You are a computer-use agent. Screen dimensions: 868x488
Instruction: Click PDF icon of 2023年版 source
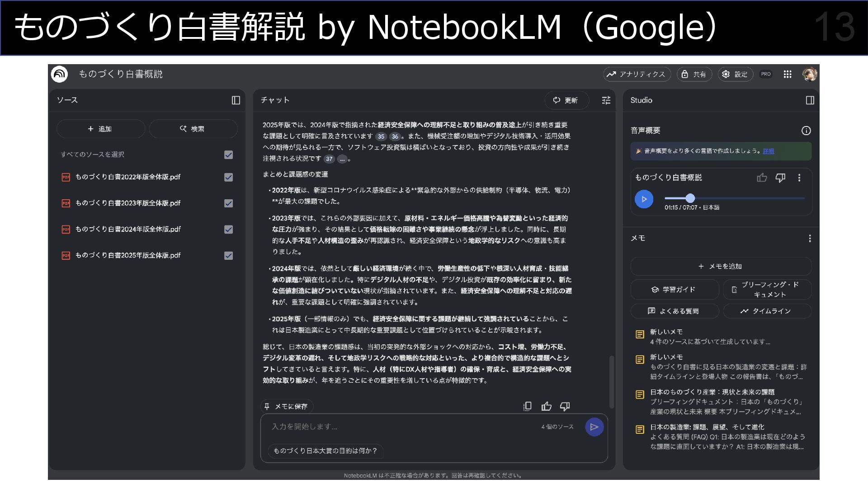coord(66,203)
